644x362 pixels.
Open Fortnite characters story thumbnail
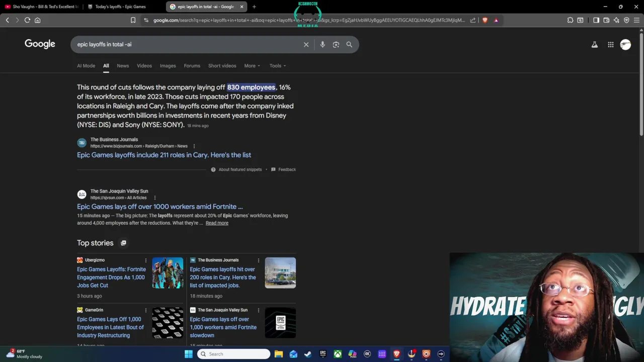pos(168,273)
